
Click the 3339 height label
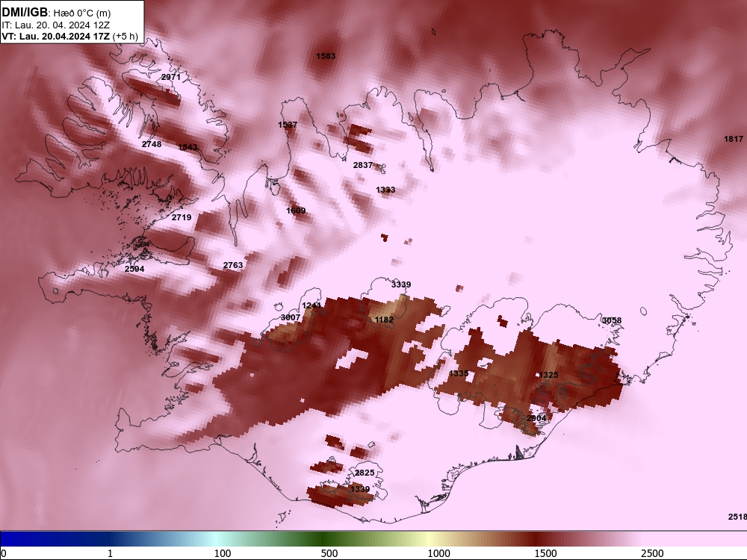401,284
